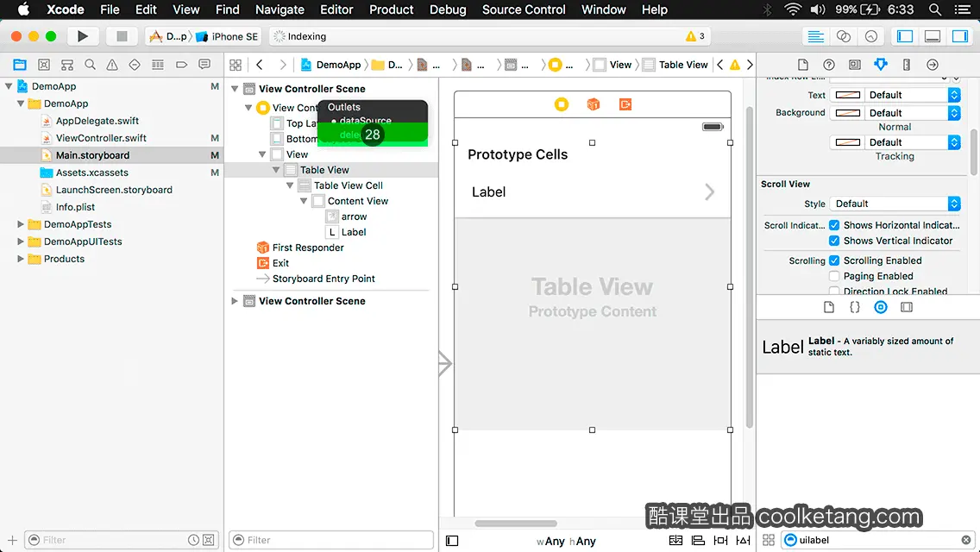
Task: Open the Test navigator diamond icon
Action: pyautogui.click(x=135, y=65)
